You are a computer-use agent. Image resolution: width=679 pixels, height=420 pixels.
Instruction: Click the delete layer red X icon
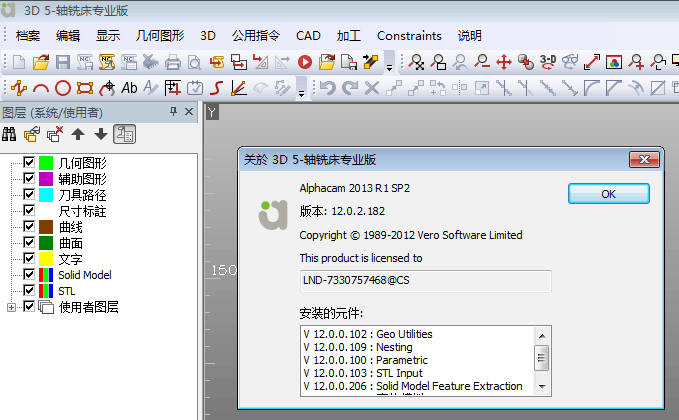point(55,134)
